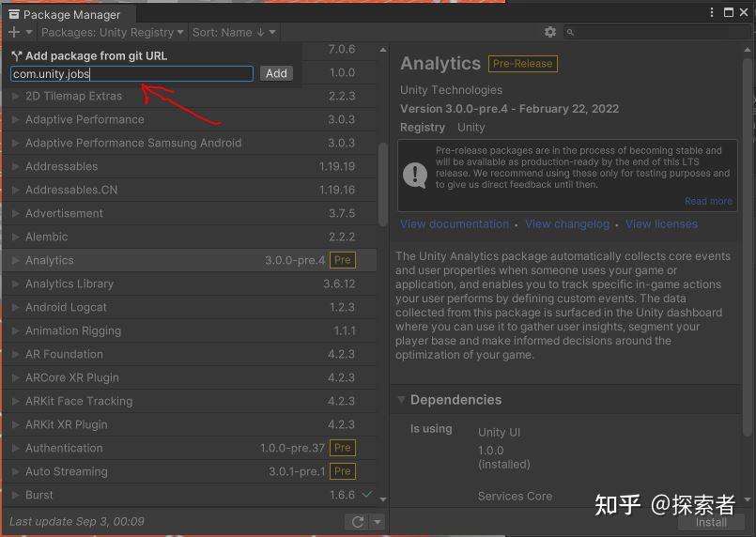The height and width of the screenshot is (537, 756).
Task: Click the Addressables version 1.19.19
Action: (x=337, y=166)
